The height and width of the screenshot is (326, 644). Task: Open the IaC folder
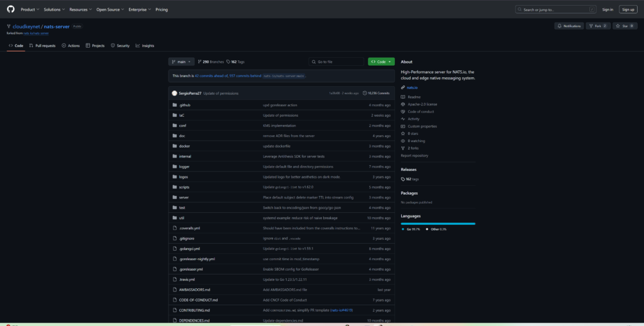click(182, 115)
